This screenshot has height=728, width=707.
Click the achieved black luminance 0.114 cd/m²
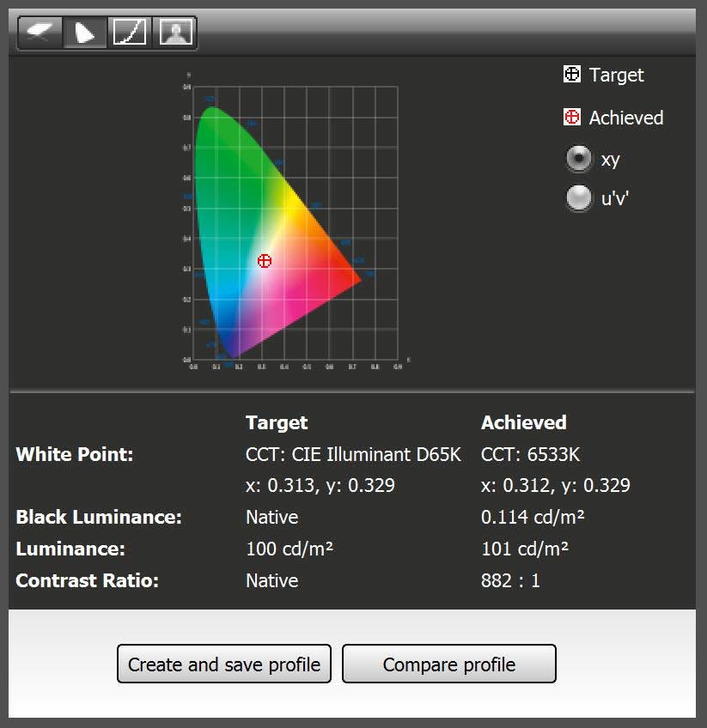click(x=533, y=517)
